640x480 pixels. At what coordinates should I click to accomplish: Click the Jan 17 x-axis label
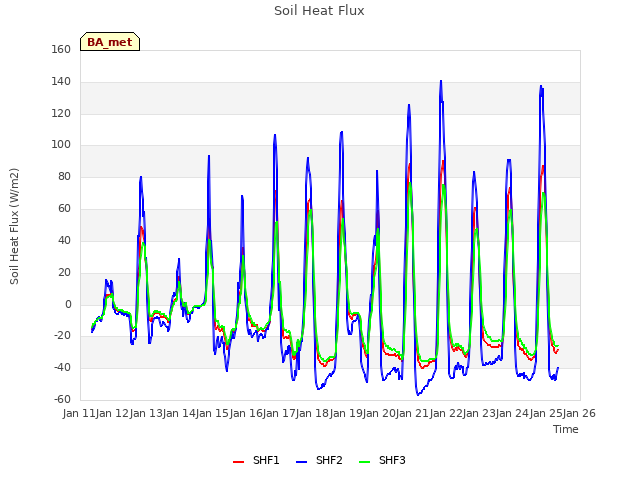coord(279,413)
